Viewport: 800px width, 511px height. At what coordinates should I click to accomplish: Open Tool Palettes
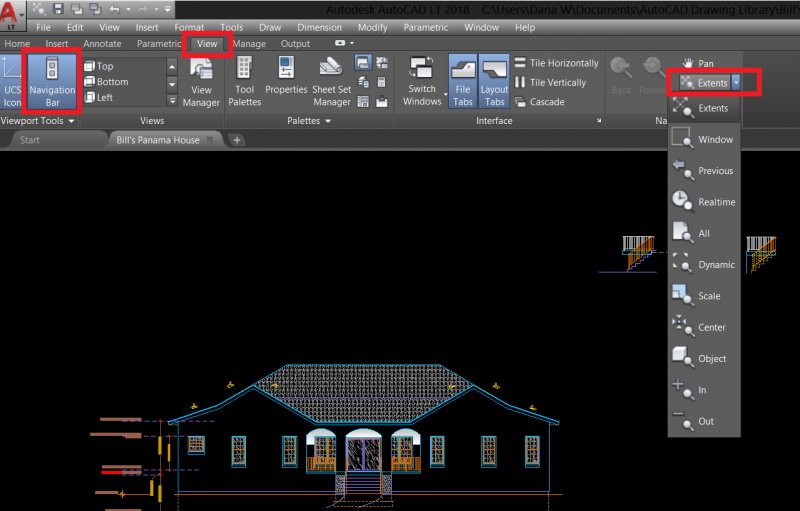click(x=244, y=82)
